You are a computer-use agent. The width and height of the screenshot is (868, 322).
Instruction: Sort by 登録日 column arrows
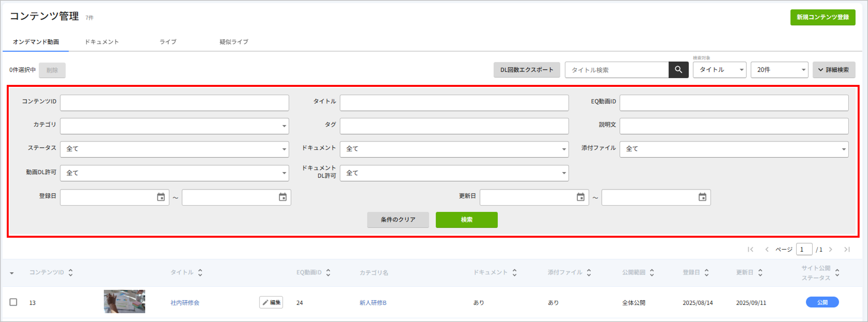[x=707, y=272]
